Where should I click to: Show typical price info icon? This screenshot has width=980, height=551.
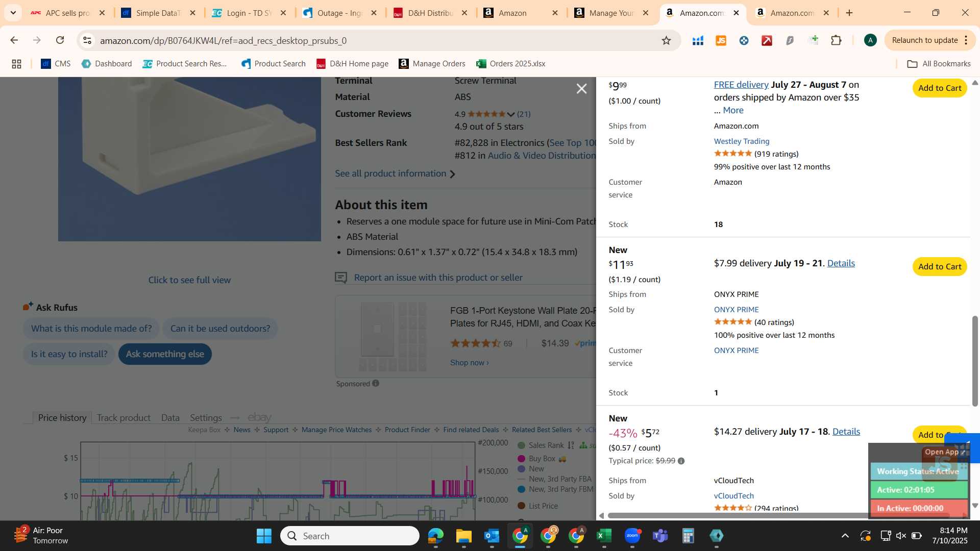681,461
